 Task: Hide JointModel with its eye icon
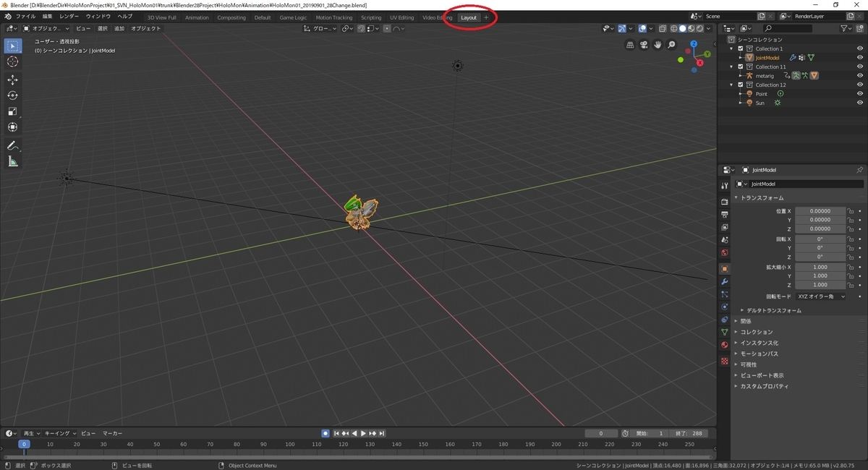860,58
